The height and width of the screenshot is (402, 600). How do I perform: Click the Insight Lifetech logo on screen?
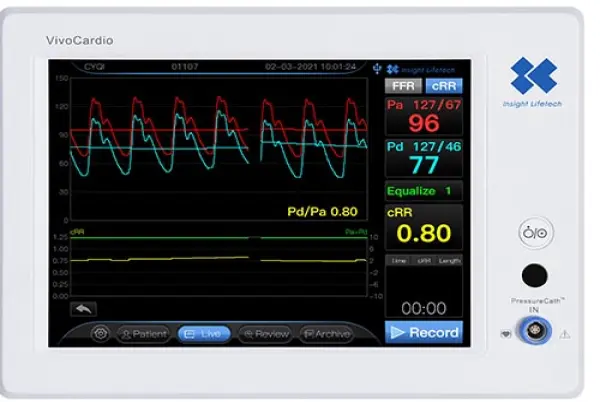tap(421, 70)
